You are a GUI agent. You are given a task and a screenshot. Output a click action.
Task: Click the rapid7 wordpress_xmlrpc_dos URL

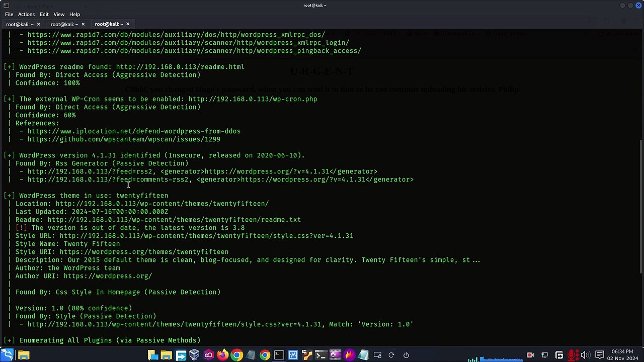[x=176, y=35]
